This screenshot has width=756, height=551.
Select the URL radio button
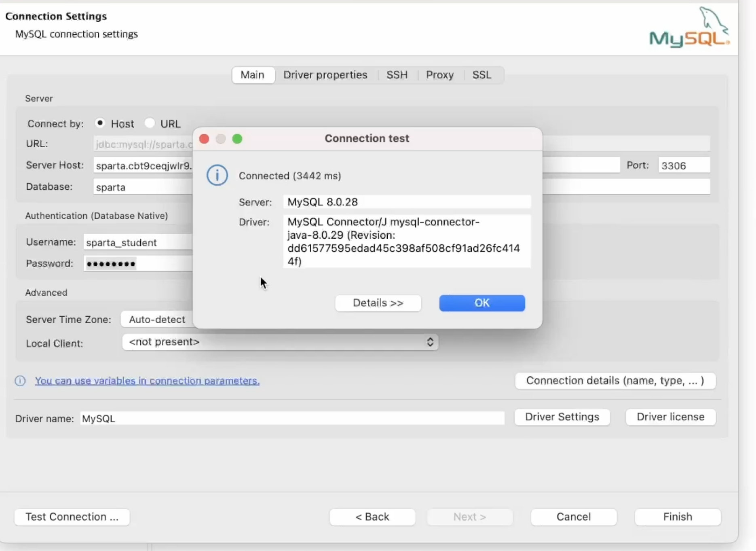click(x=150, y=123)
